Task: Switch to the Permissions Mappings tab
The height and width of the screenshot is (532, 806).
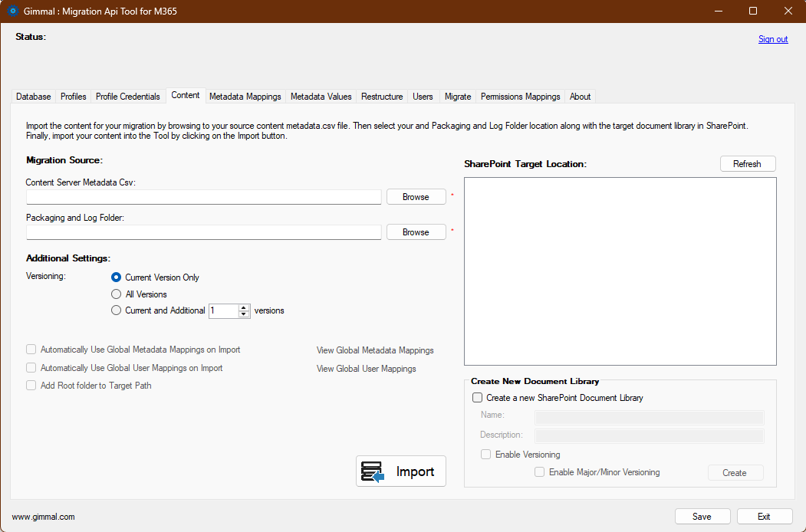Action: (x=520, y=96)
